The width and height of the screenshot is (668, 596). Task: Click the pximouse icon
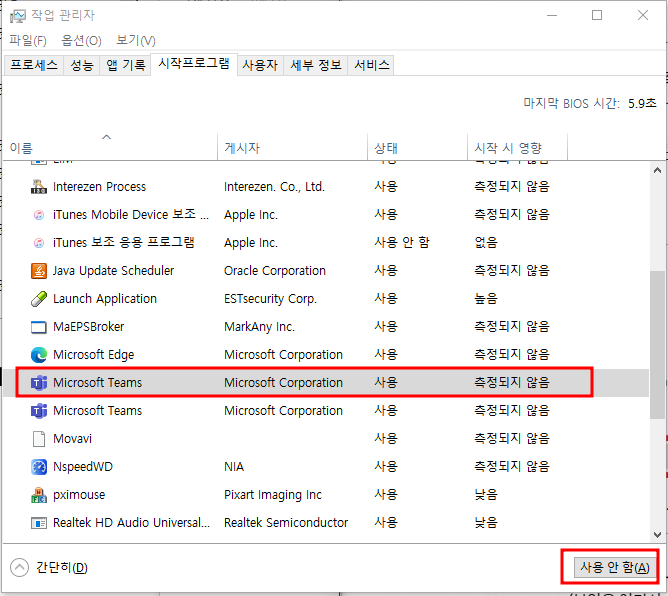pyautogui.click(x=39, y=495)
